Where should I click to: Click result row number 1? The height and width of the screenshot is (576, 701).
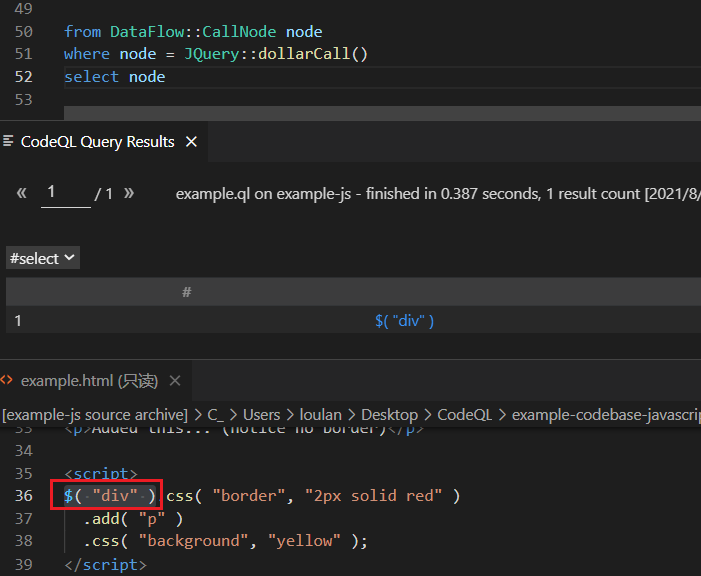(18, 321)
